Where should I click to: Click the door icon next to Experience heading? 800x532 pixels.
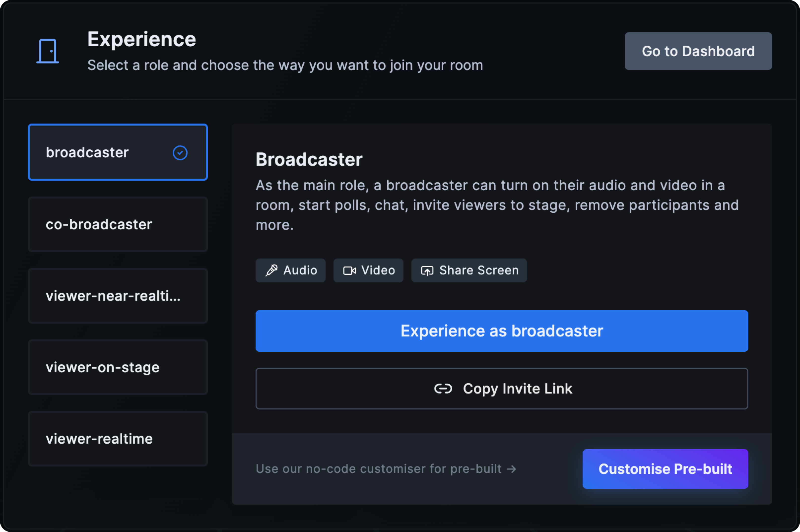pos(47,51)
